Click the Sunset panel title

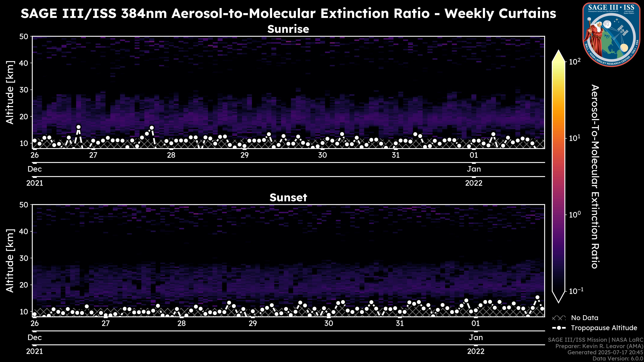point(288,198)
